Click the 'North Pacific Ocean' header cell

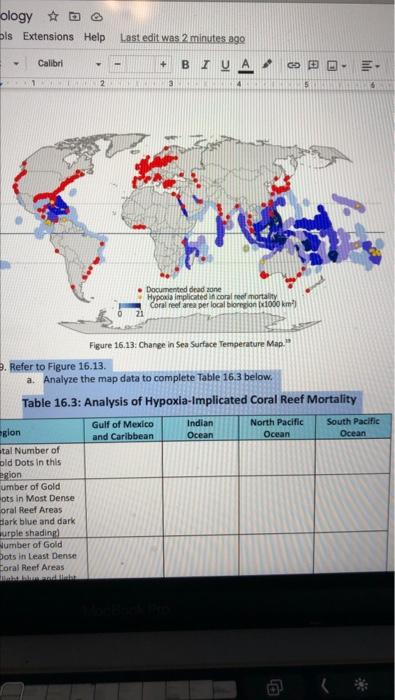point(276,428)
